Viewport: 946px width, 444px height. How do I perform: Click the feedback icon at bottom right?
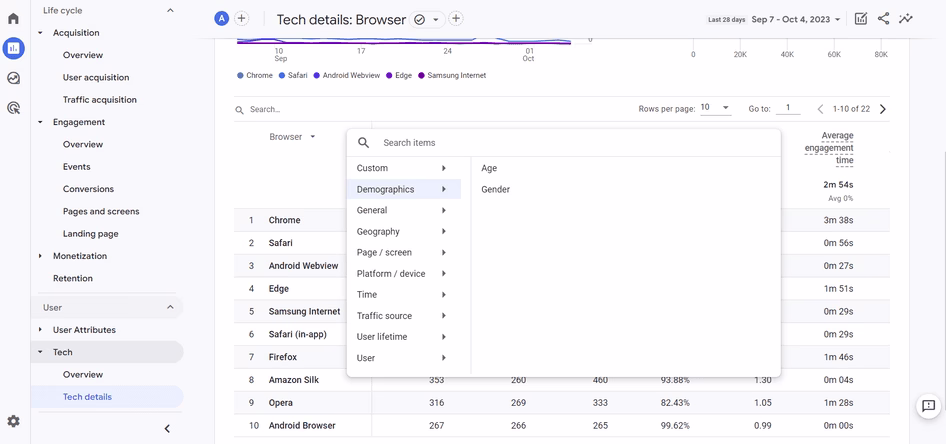928,406
